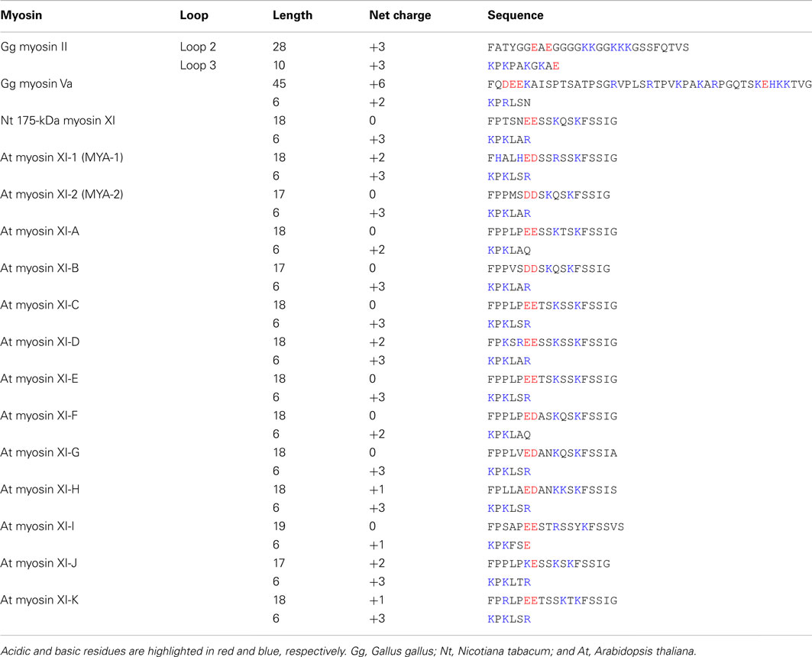Select At myosin XI-A label
Image resolution: width=812 pixels, height=657 pixels.
(40, 231)
